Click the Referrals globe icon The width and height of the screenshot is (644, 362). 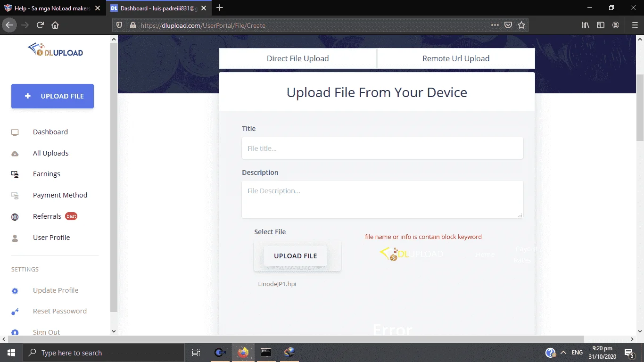click(x=15, y=217)
